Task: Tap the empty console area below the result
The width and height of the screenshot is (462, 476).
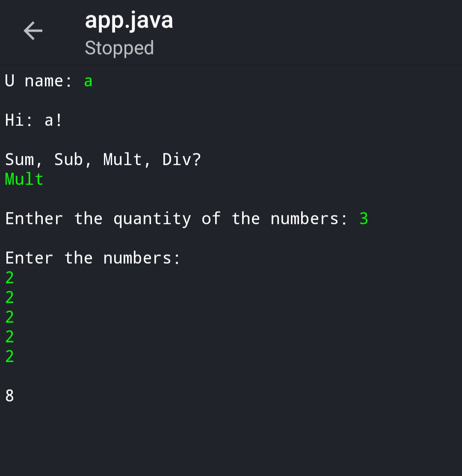Action: (231, 440)
